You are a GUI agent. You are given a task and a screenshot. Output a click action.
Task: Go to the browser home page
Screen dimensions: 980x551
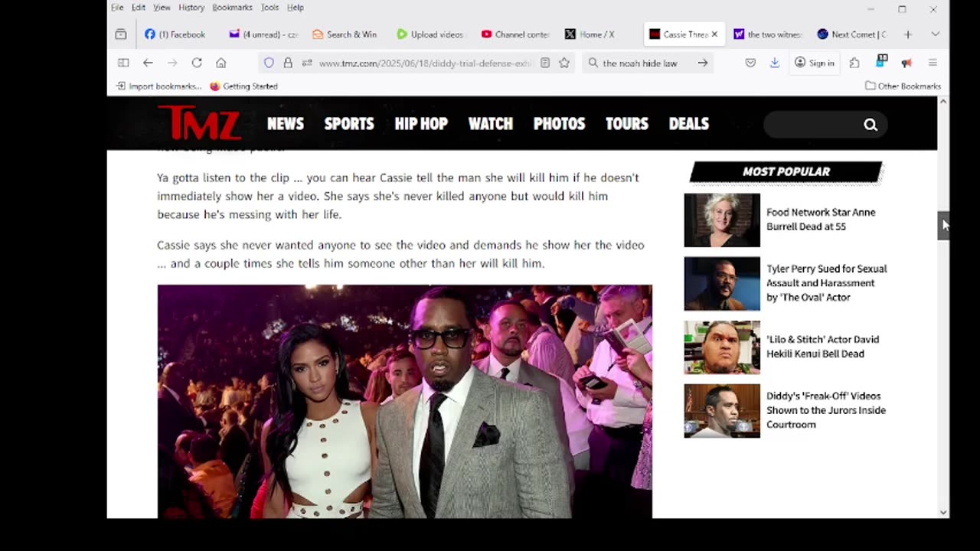click(221, 63)
